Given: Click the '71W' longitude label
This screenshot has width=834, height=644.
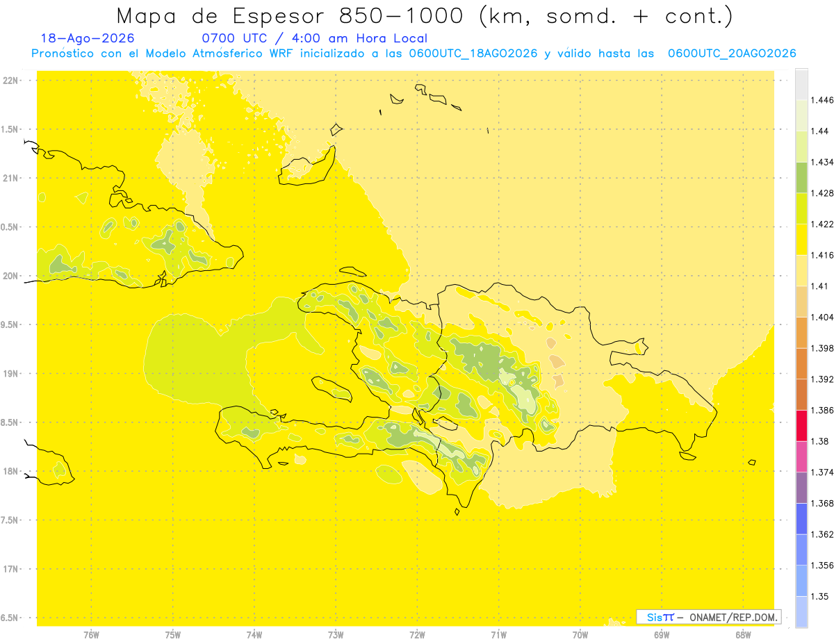Looking at the screenshot, I should [x=498, y=634].
